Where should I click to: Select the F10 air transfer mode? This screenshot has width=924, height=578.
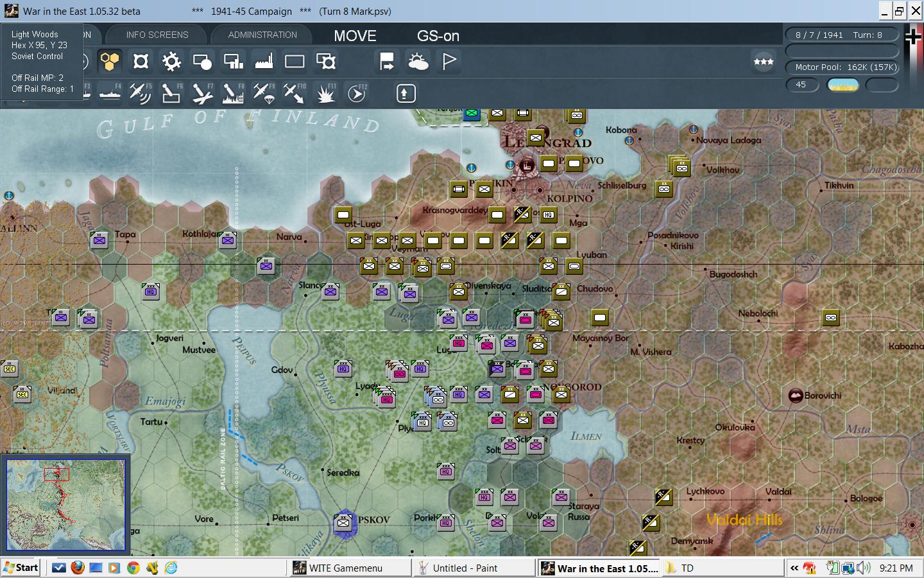295,93
